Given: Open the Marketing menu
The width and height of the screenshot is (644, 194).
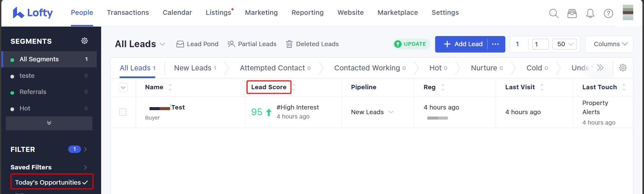Looking at the screenshot, I should click(x=261, y=12).
